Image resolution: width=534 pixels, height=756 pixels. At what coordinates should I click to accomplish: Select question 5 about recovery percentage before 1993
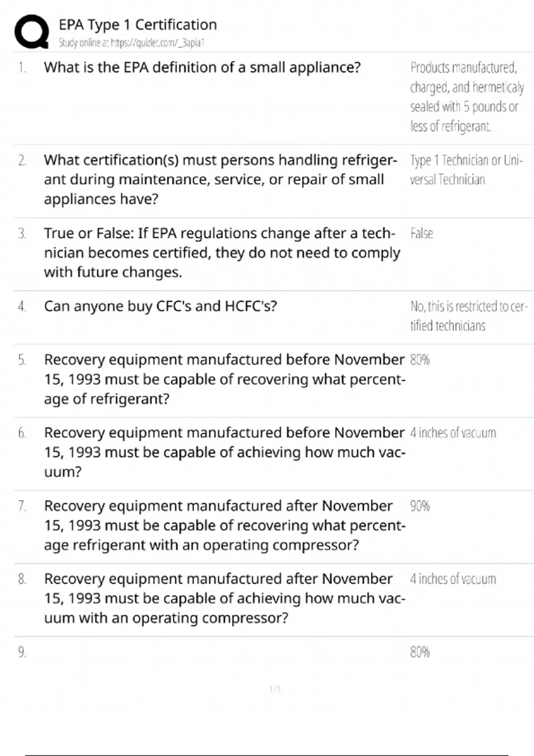[224, 379]
